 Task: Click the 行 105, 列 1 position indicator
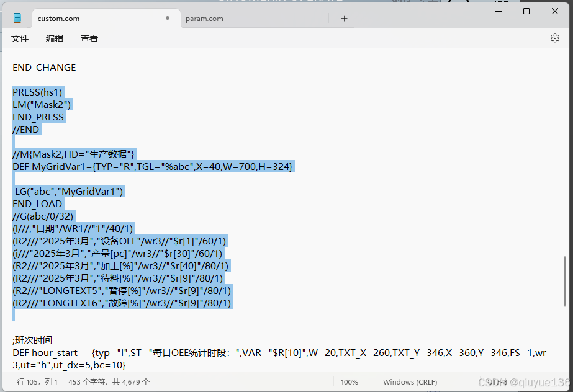[37, 382]
